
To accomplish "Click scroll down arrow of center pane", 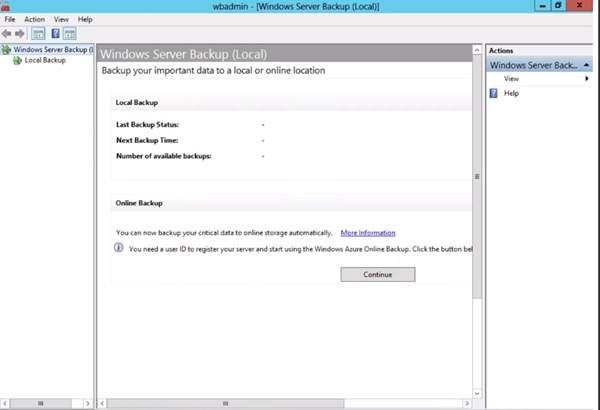I will 477,393.
